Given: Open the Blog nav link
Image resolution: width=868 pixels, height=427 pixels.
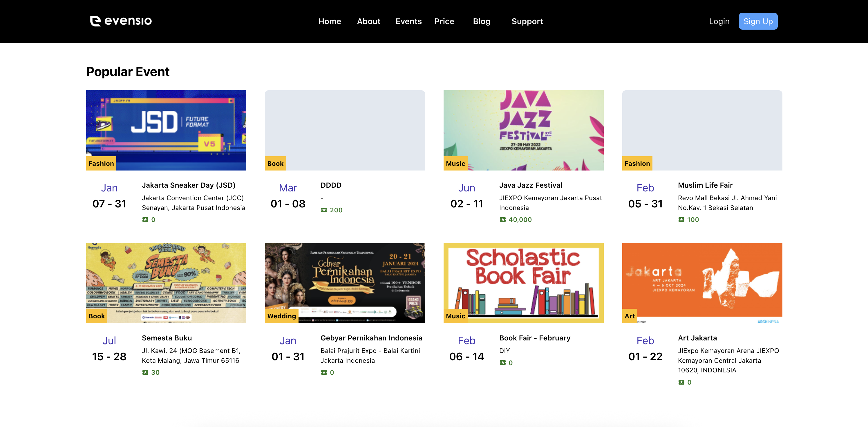Looking at the screenshot, I should coord(481,21).
